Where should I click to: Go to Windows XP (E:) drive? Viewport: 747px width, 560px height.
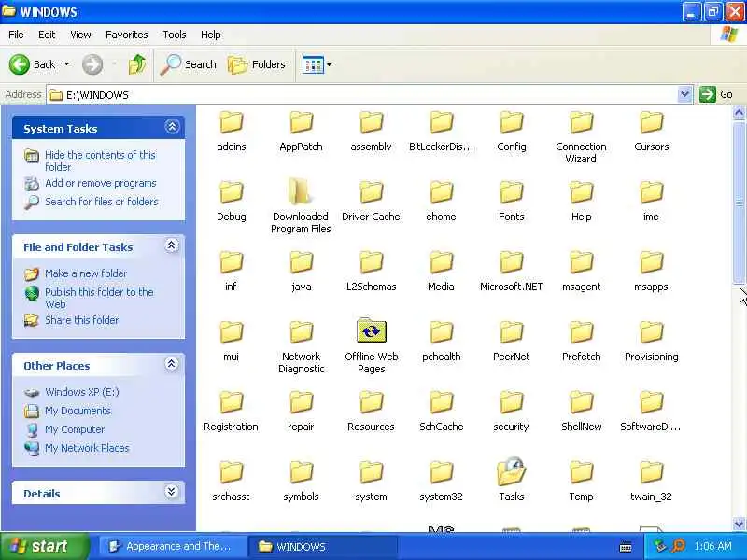click(82, 392)
